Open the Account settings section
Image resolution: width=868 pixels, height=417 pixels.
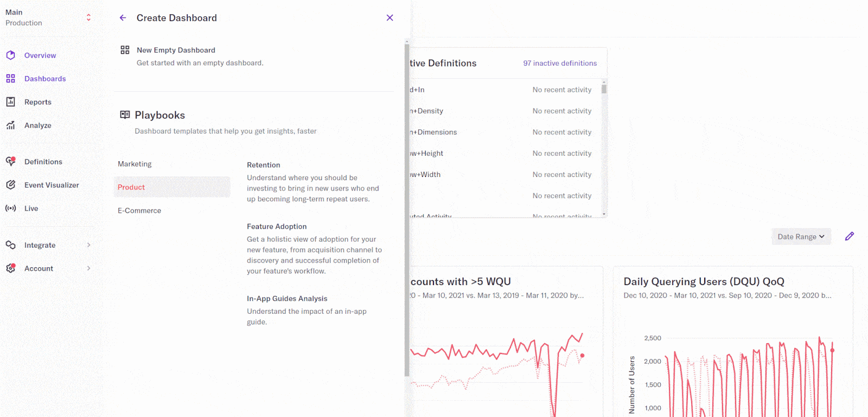[39, 268]
